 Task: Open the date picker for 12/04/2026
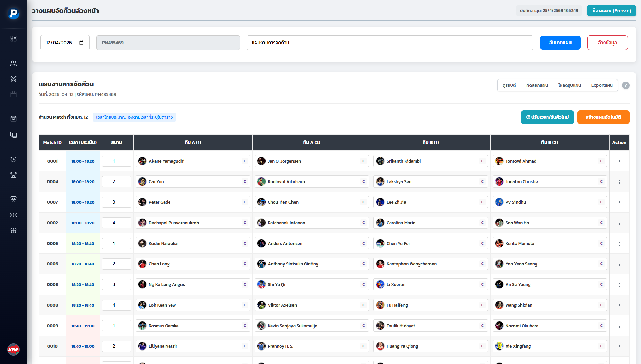[81, 43]
